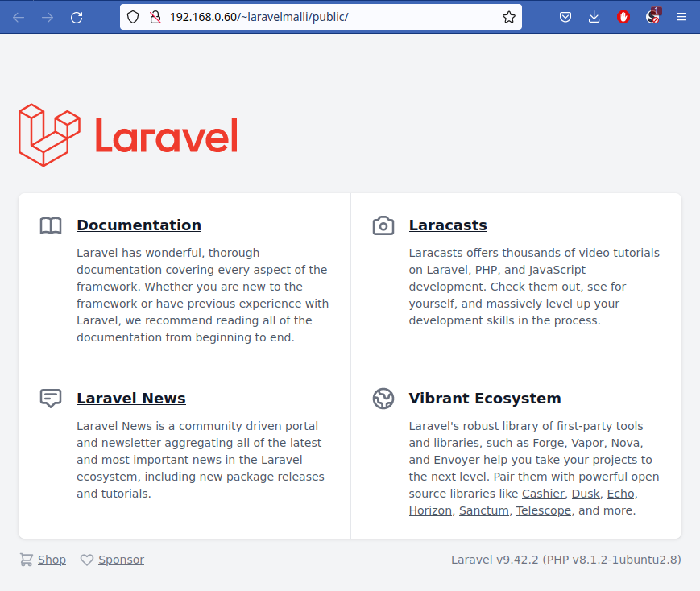Open the downloads panel arrow icon
This screenshot has width=700, height=591.
click(x=594, y=17)
